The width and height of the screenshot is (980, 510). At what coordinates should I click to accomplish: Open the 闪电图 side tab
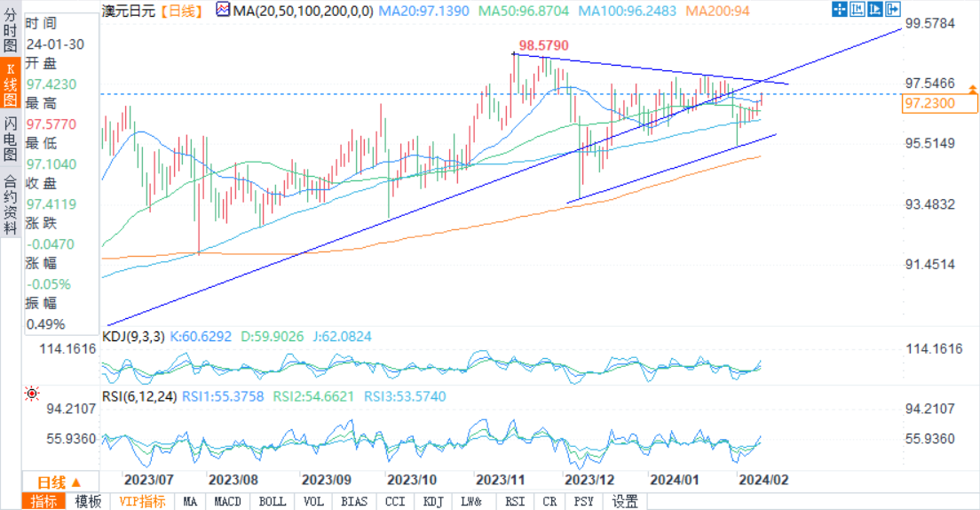pos(11,140)
